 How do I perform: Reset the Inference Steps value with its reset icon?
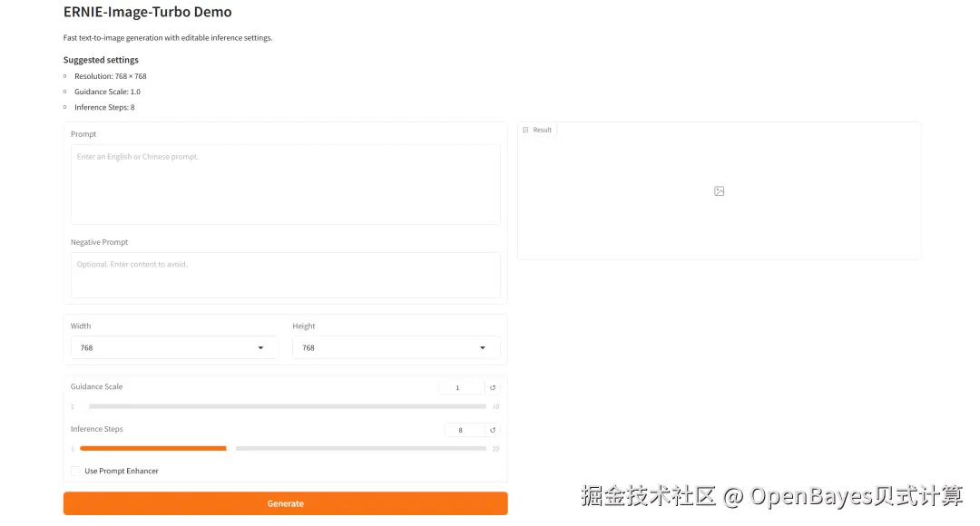[x=492, y=429]
